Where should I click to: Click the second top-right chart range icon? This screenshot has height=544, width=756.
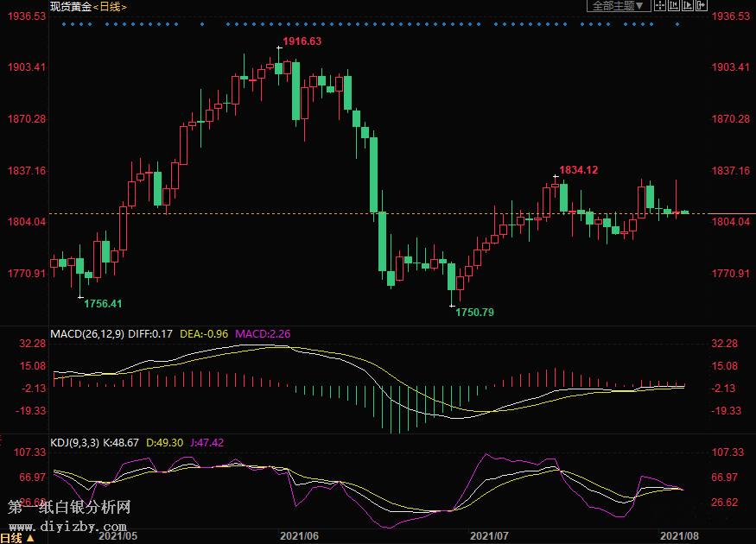tap(674, 6)
